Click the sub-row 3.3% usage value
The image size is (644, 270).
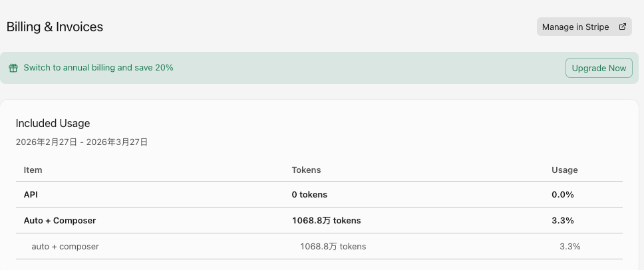click(570, 247)
